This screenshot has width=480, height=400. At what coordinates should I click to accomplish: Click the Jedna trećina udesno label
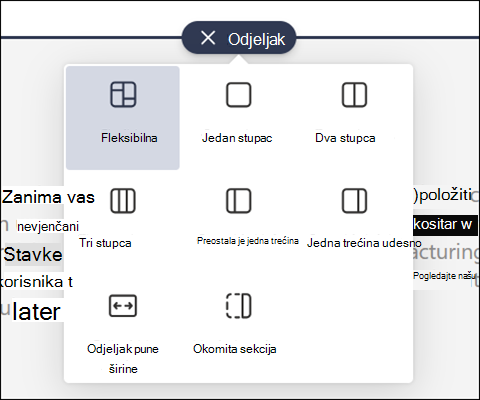[364, 243]
